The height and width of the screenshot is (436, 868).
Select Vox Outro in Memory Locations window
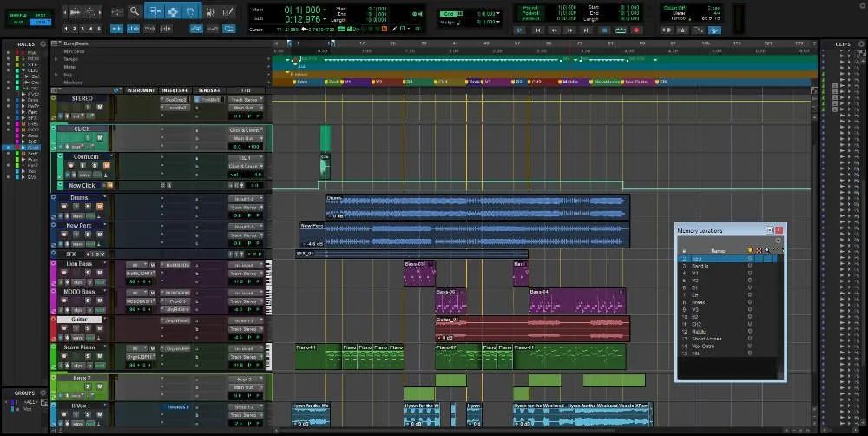(x=728, y=347)
